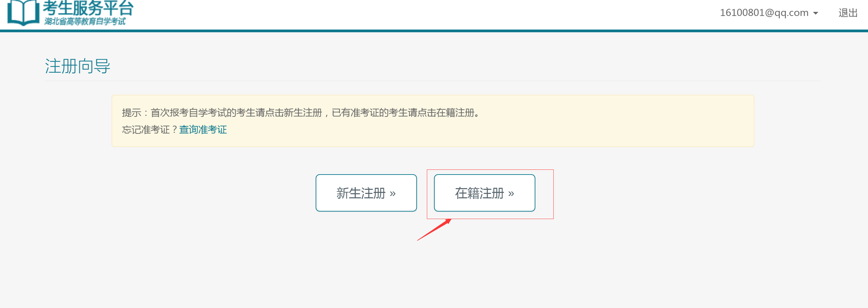Click the 提示 hint sentence text
This screenshot has height=308, width=868.
point(301,112)
